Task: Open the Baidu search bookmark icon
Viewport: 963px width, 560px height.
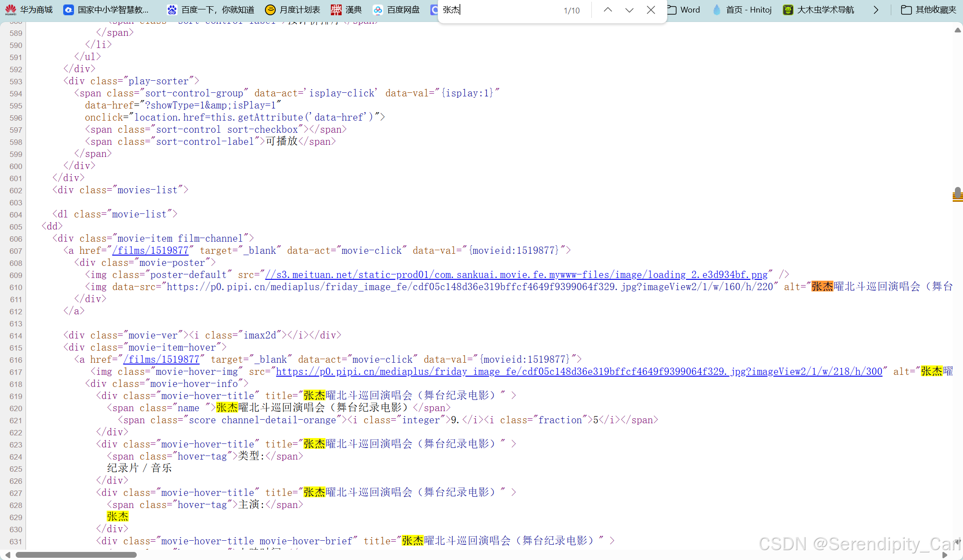Action: click(172, 9)
